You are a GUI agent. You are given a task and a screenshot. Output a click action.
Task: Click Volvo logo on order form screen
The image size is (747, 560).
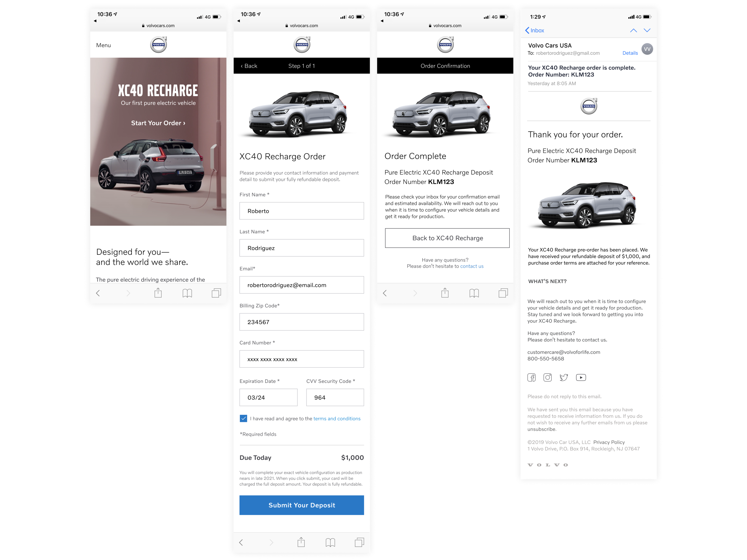302,45
